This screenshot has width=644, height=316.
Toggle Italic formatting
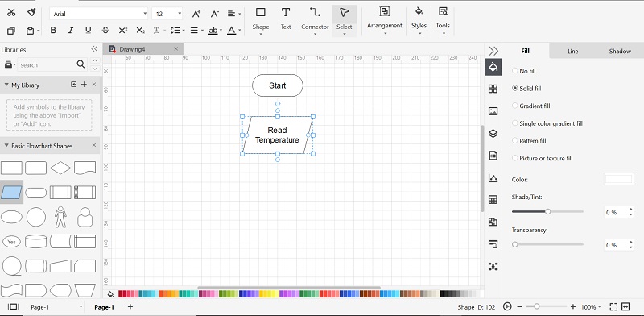[x=71, y=30]
